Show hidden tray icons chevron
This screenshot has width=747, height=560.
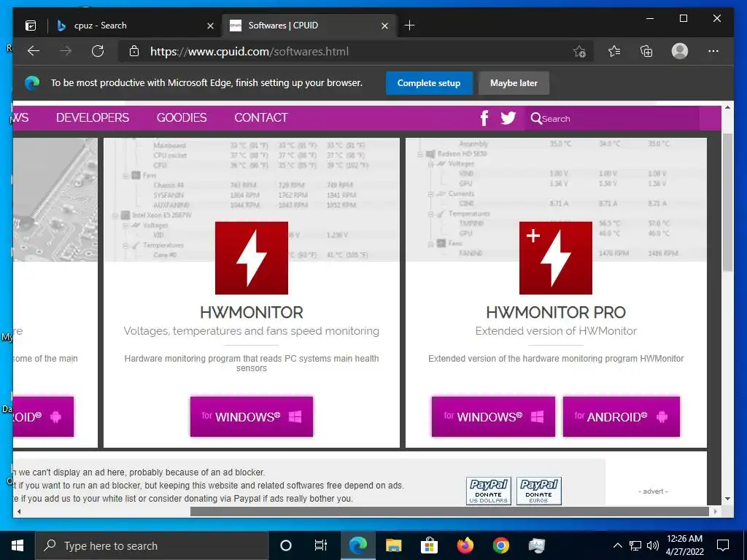(617, 545)
